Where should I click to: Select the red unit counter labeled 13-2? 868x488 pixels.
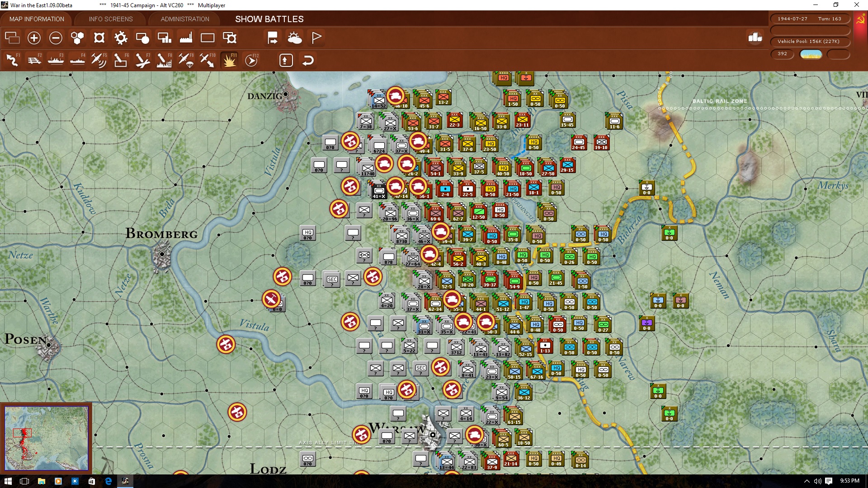tap(443, 98)
